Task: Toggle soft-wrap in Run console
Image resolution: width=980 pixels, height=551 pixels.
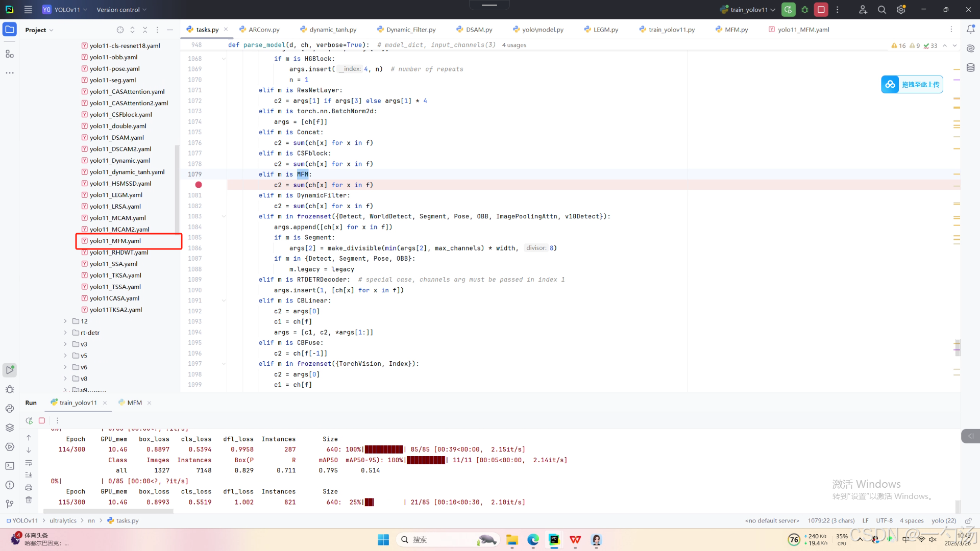Action: tap(29, 463)
